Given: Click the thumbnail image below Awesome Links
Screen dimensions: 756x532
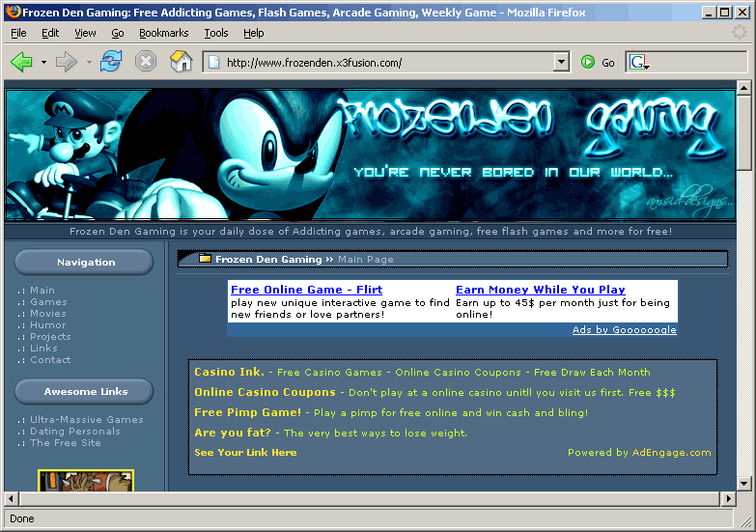Looking at the screenshot, I should tap(86, 480).
